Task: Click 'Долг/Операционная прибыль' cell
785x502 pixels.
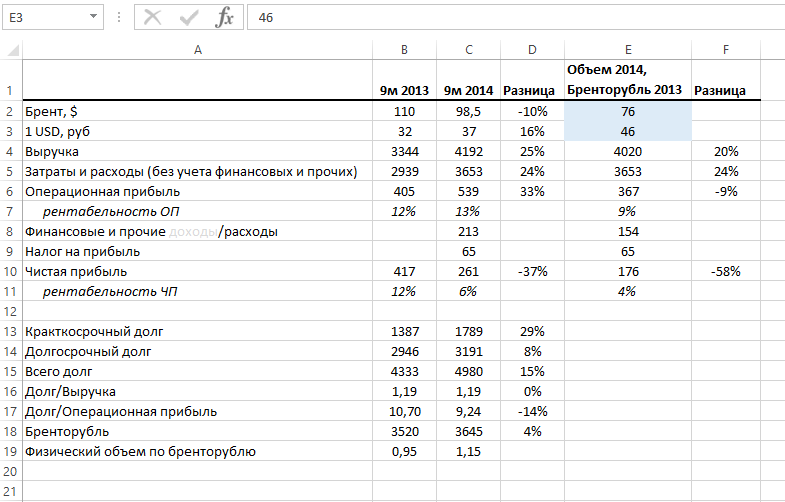Action: [x=198, y=411]
